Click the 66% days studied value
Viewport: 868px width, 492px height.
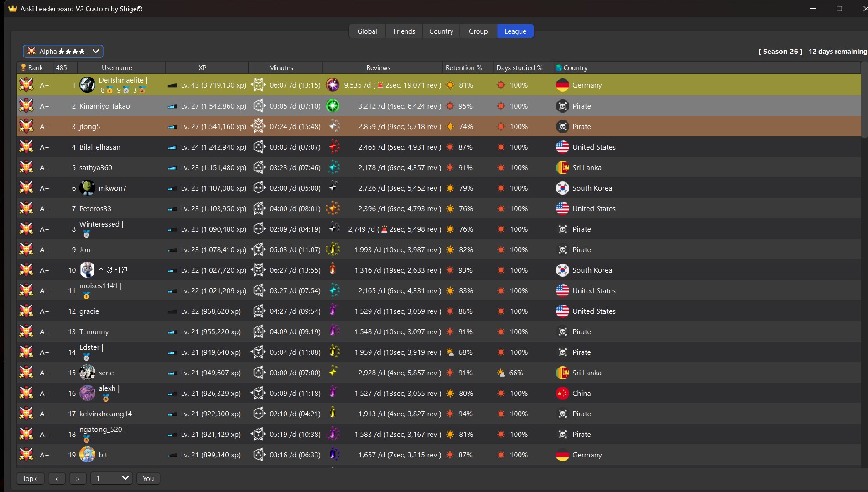tap(516, 373)
